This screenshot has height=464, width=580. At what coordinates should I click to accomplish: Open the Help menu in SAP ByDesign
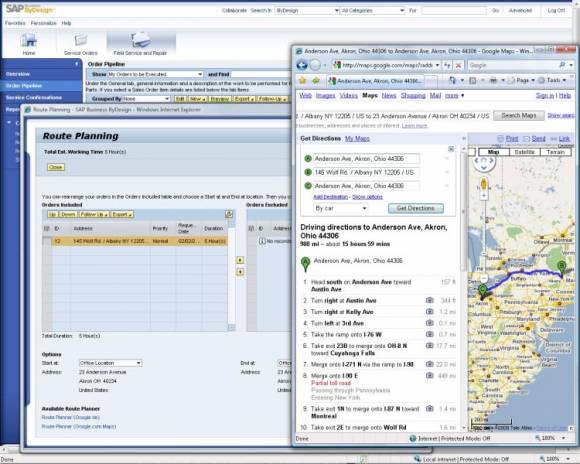tap(66, 23)
